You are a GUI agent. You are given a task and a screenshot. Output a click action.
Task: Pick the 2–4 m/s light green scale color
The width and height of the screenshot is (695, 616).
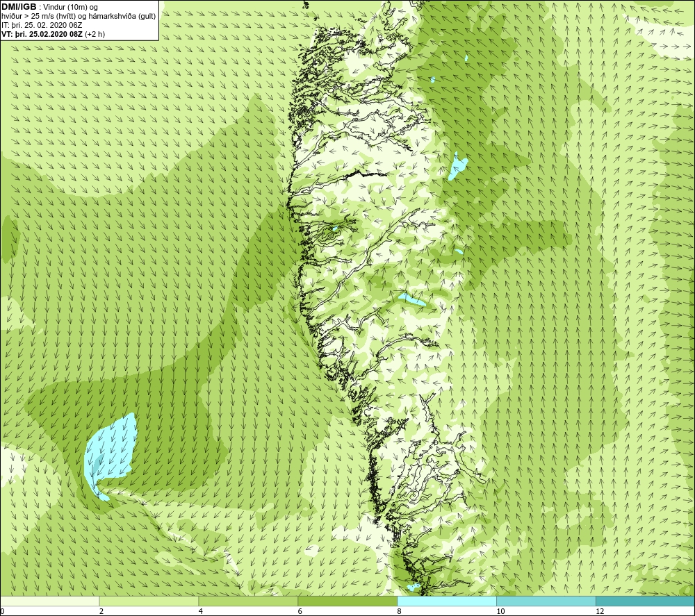pyautogui.click(x=149, y=601)
